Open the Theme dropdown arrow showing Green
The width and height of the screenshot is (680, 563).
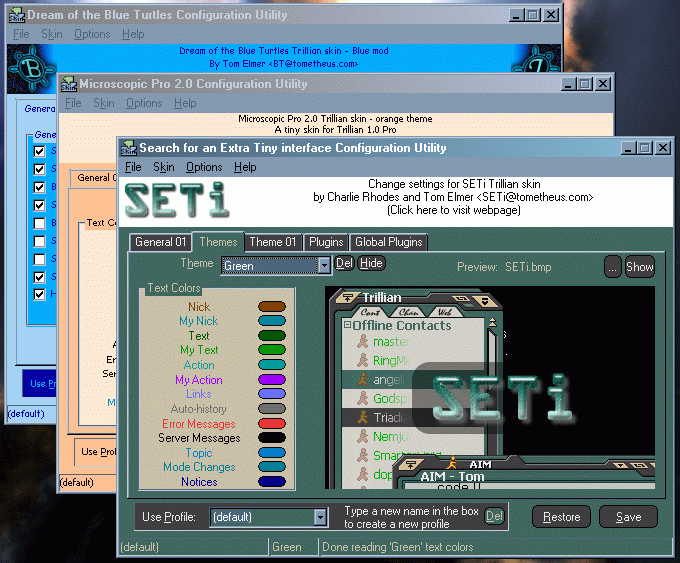pos(324,265)
